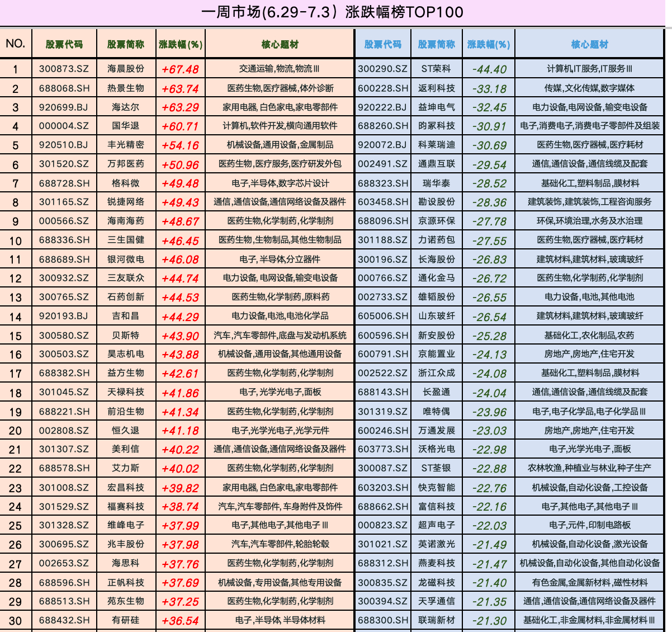Select loser stock 联瑞新材
The height and width of the screenshot is (632, 672).
pyautogui.click(x=437, y=620)
